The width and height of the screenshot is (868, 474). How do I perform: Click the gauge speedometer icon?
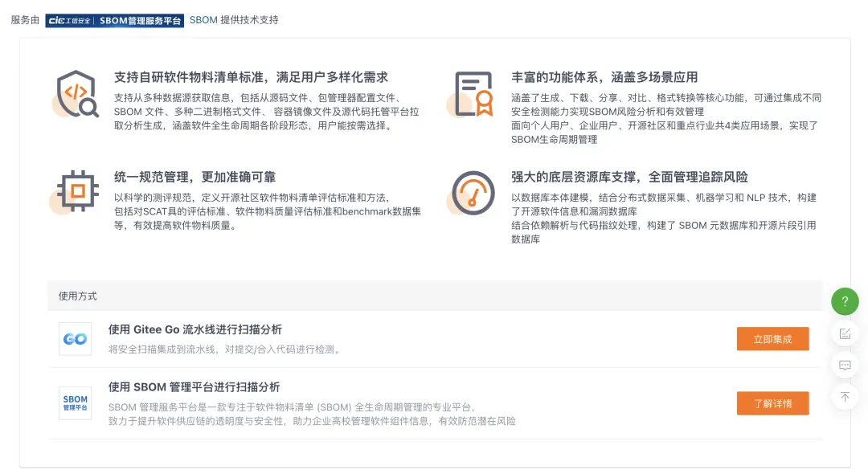coord(472,193)
